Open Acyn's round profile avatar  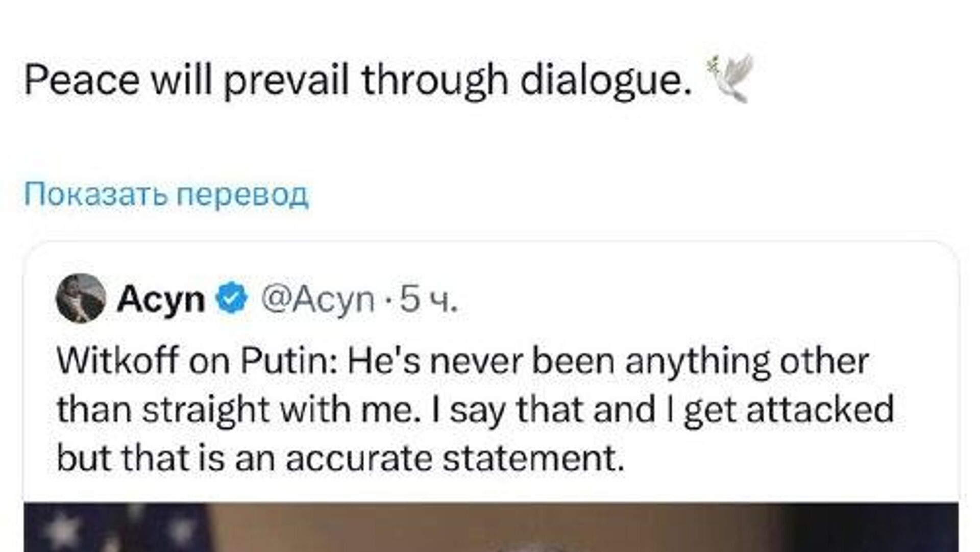click(x=81, y=298)
